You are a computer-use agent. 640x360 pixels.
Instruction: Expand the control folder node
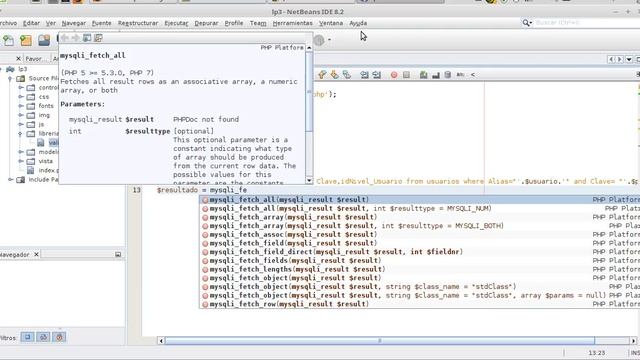tap(21, 87)
